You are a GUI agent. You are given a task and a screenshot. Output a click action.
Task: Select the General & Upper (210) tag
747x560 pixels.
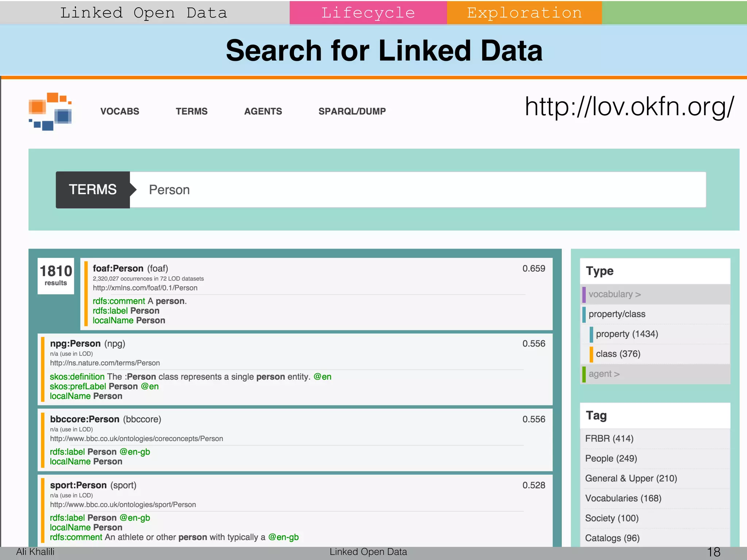click(631, 479)
